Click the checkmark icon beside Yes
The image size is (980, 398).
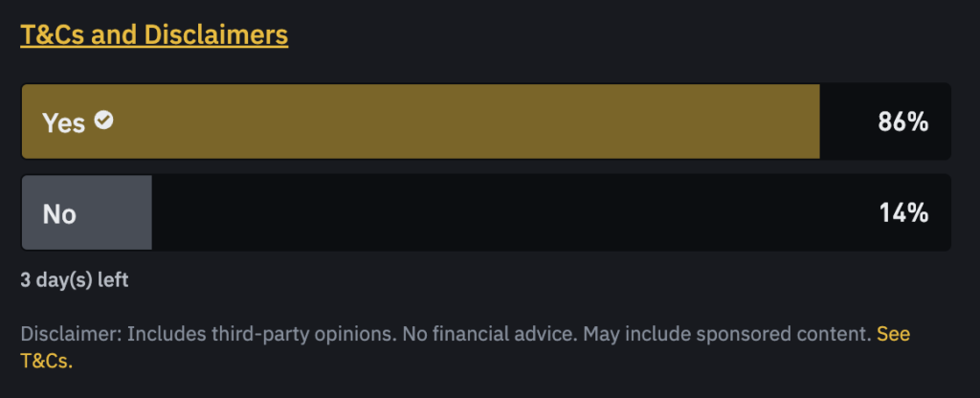point(103,120)
